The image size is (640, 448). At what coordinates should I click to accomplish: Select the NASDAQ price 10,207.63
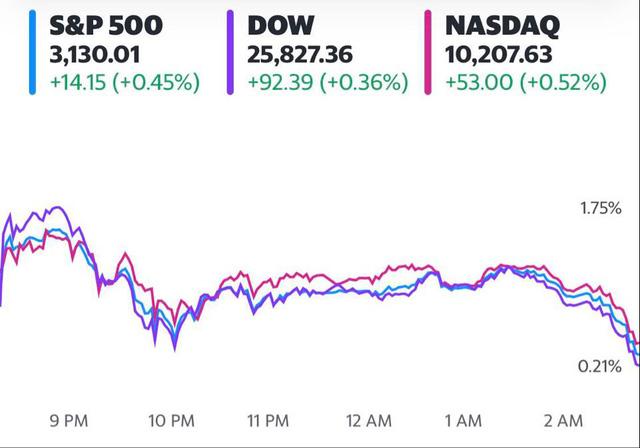coord(498,55)
